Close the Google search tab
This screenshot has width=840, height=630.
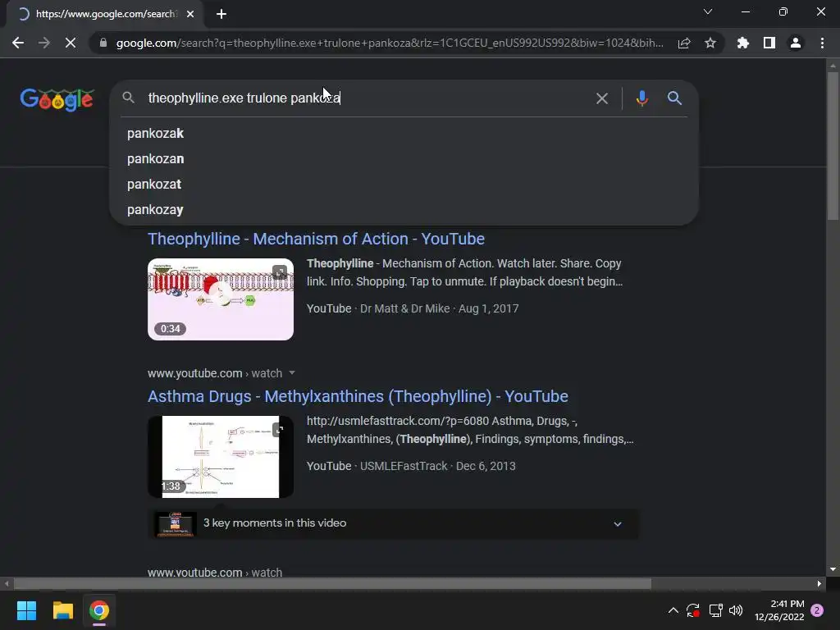190,14
